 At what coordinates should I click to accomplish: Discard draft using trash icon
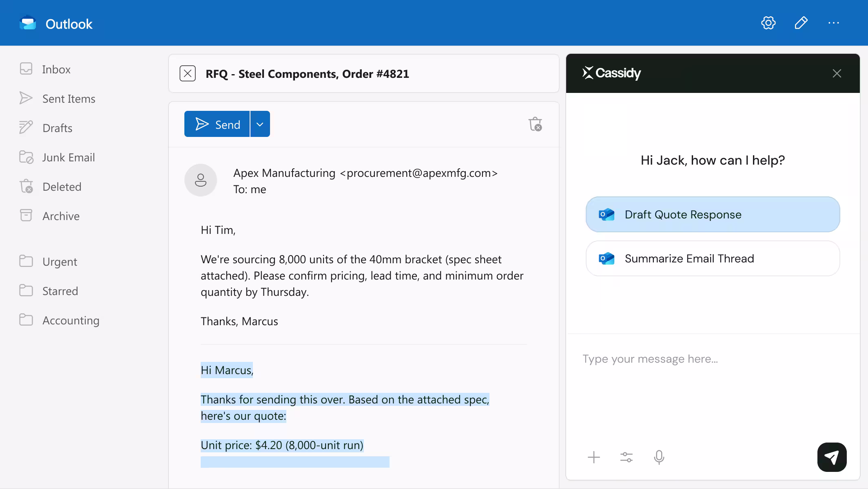coord(535,124)
